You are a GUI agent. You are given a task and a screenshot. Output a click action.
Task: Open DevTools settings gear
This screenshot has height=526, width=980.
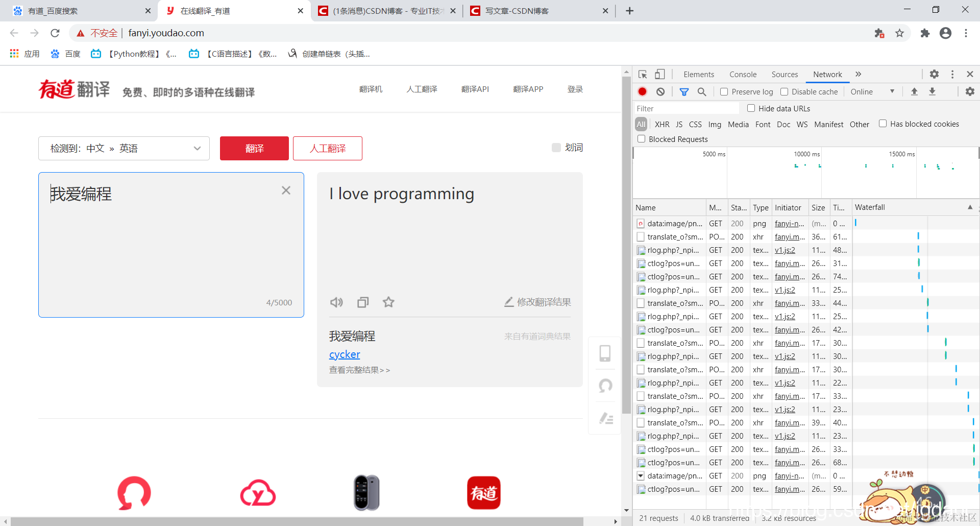pyautogui.click(x=934, y=74)
